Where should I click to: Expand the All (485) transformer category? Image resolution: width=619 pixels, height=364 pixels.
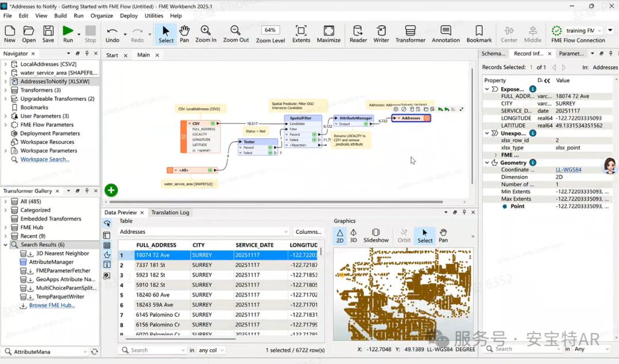pyautogui.click(x=6, y=201)
